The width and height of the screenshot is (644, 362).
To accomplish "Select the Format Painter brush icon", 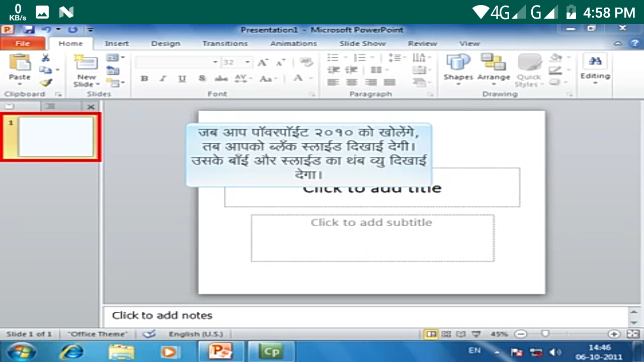I will pos(46,82).
